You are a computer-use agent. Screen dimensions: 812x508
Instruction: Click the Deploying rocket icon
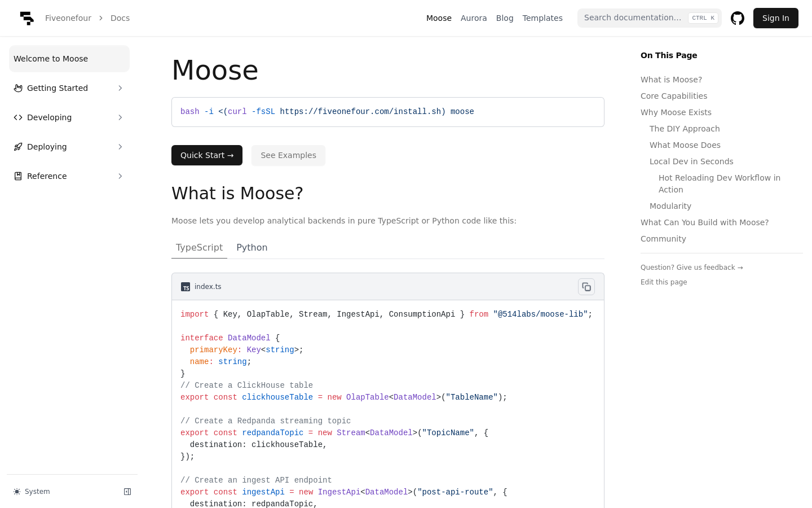click(18, 147)
